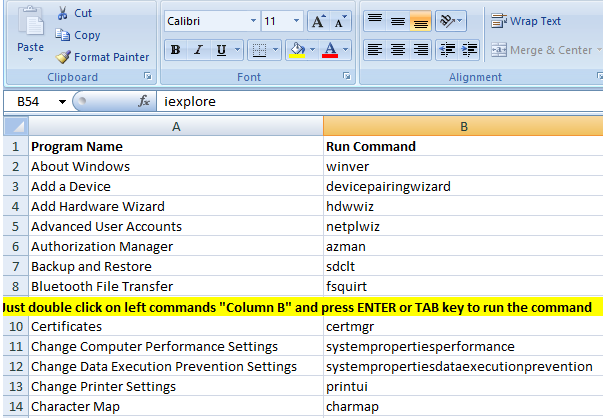Align text left
The height and width of the screenshot is (418, 603).
click(375, 50)
